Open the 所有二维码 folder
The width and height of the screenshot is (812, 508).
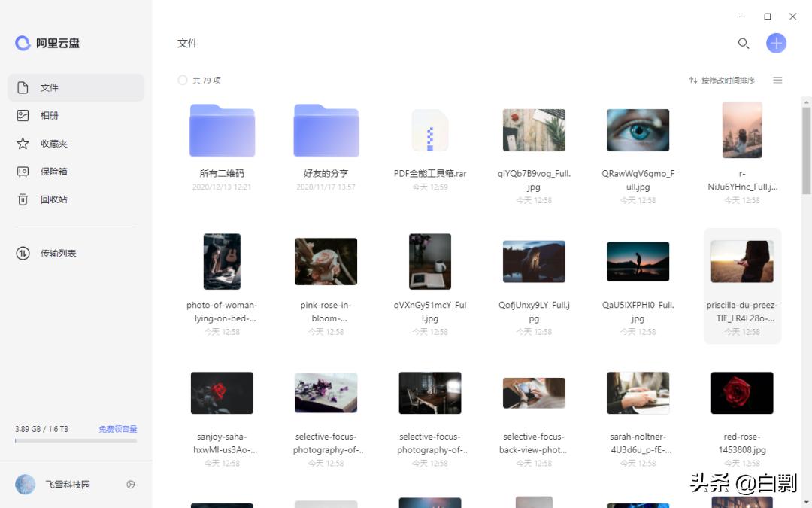pyautogui.click(x=222, y=130)
